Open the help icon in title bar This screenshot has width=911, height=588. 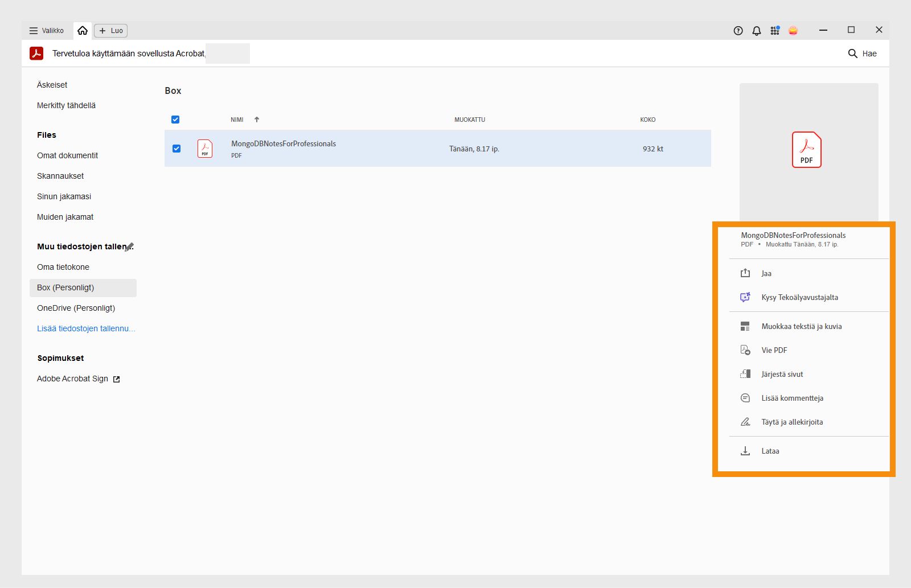[738, 31]
